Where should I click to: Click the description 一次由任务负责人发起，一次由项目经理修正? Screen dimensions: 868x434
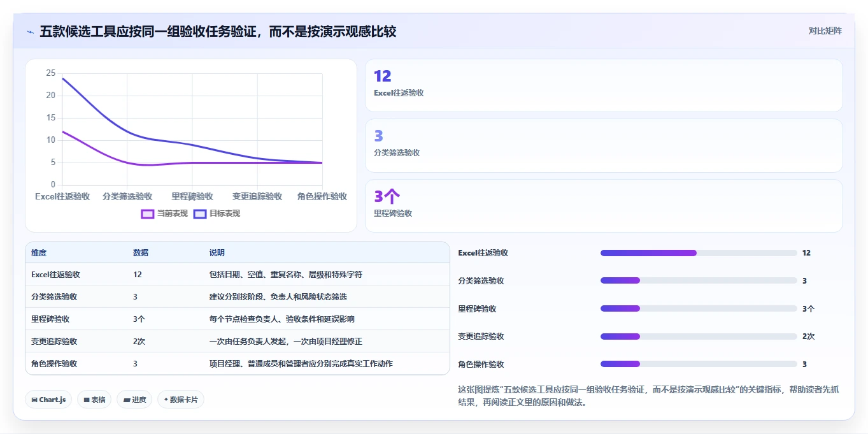286,342
